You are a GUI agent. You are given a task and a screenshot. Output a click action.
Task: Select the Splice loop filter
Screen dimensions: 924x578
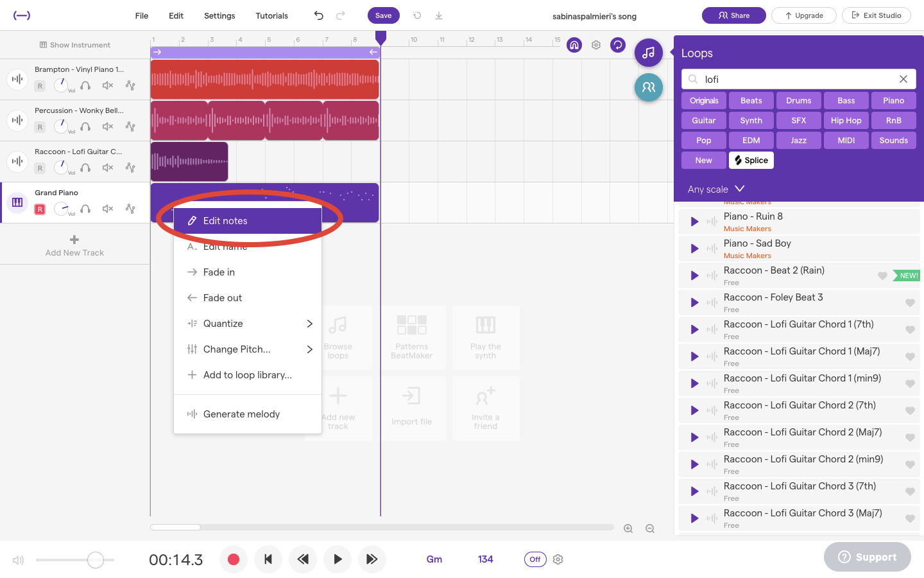(751, 161)
